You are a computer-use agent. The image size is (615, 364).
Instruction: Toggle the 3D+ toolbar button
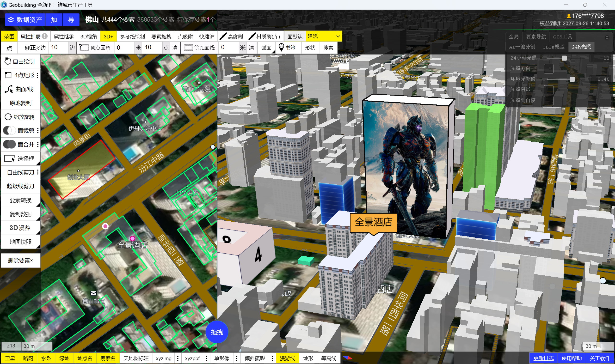click(x=108, y=36)
